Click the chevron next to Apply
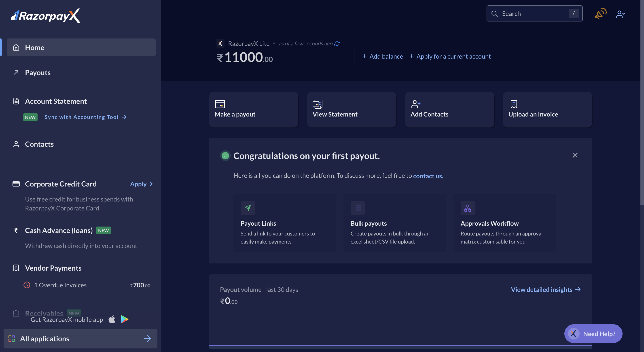Screen dimensions: 644x352 tap(151, 184)
